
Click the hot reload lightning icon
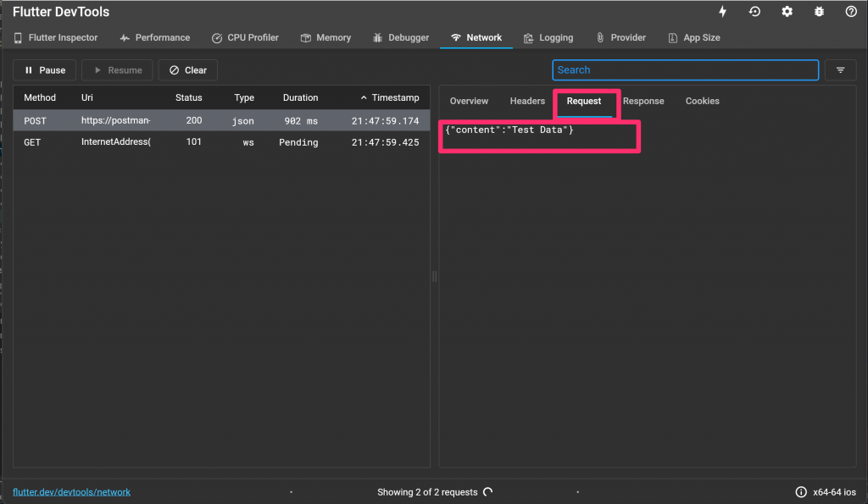click(x=722, y=12)
